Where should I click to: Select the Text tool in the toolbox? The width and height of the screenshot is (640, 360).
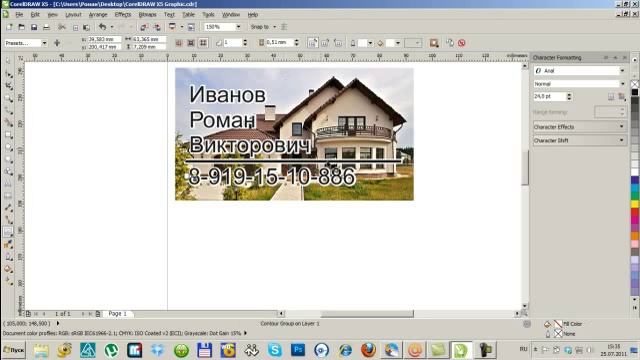coord(8,184)
